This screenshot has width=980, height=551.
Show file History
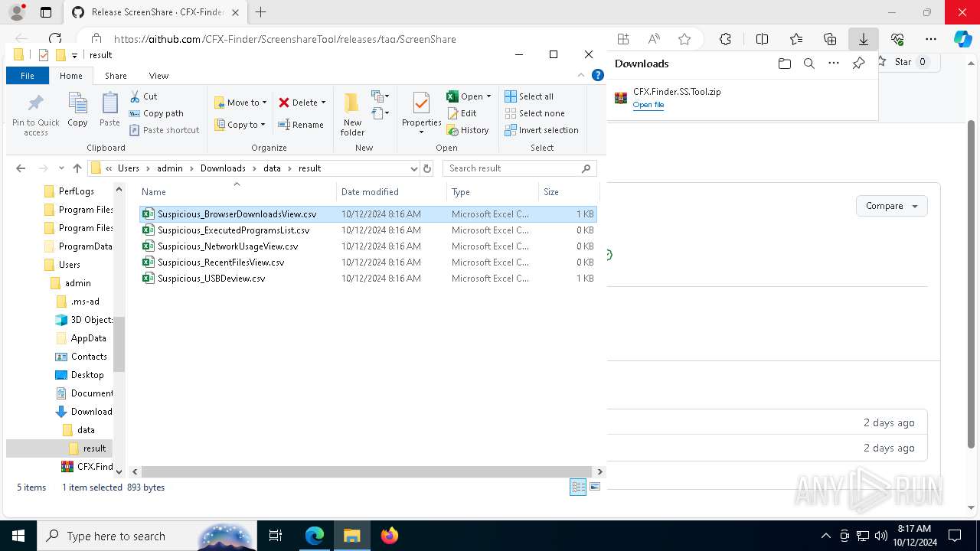coord(468,130)
